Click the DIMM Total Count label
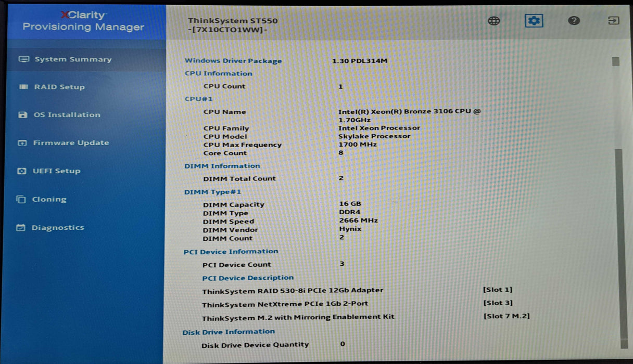633x364 pixels. [239, 178]
